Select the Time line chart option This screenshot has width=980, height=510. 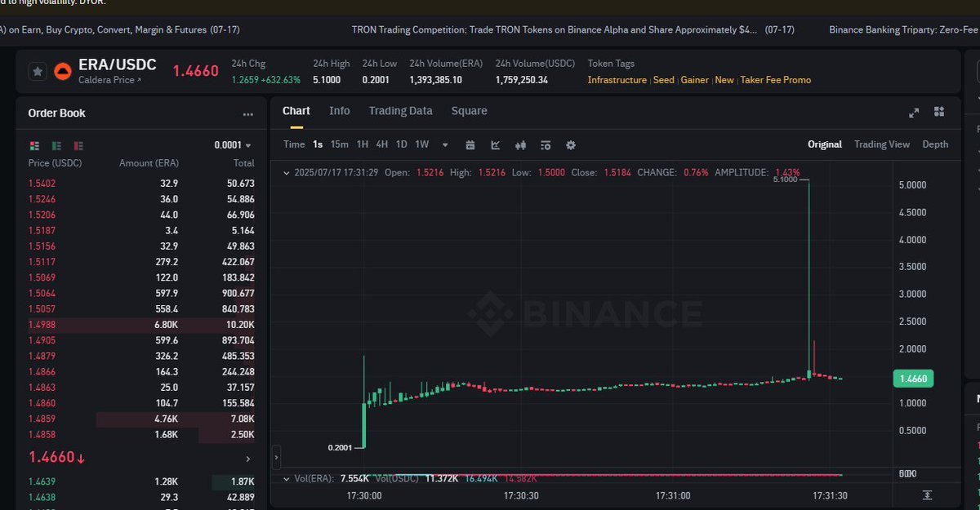pos(294,144)
